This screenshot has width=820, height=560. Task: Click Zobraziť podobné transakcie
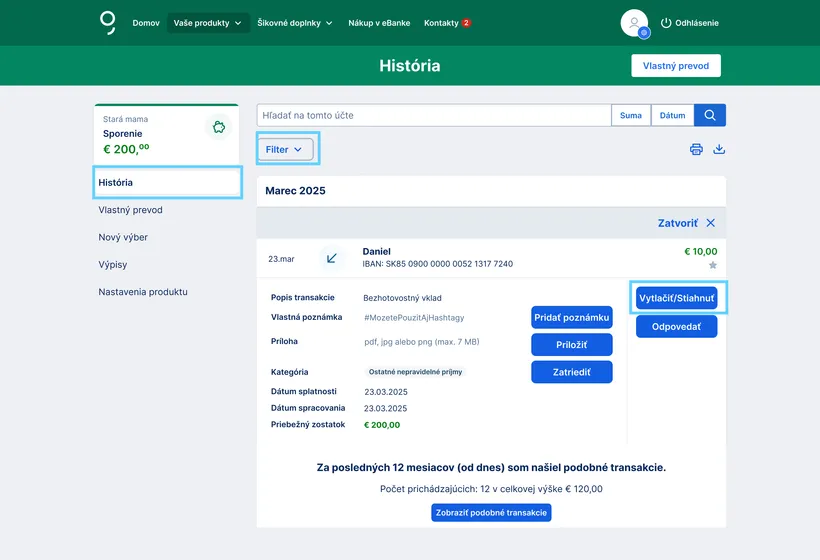click(491, 512)
